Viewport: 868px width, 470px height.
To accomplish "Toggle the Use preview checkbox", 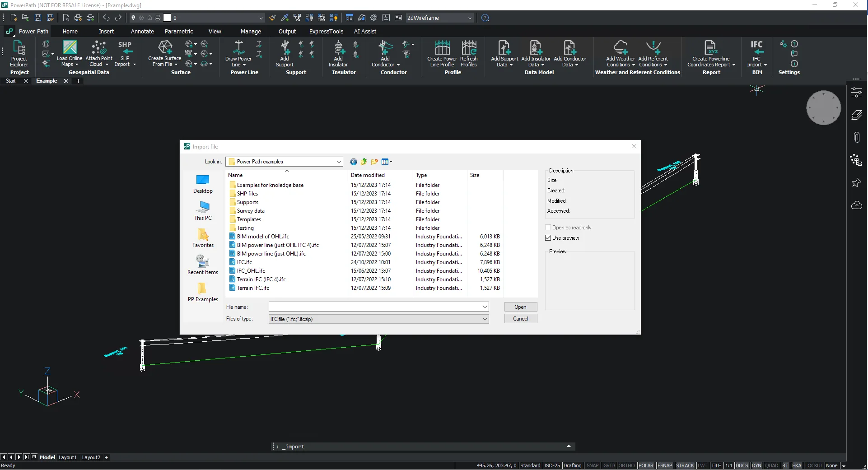I will click(x=548, y=238).
